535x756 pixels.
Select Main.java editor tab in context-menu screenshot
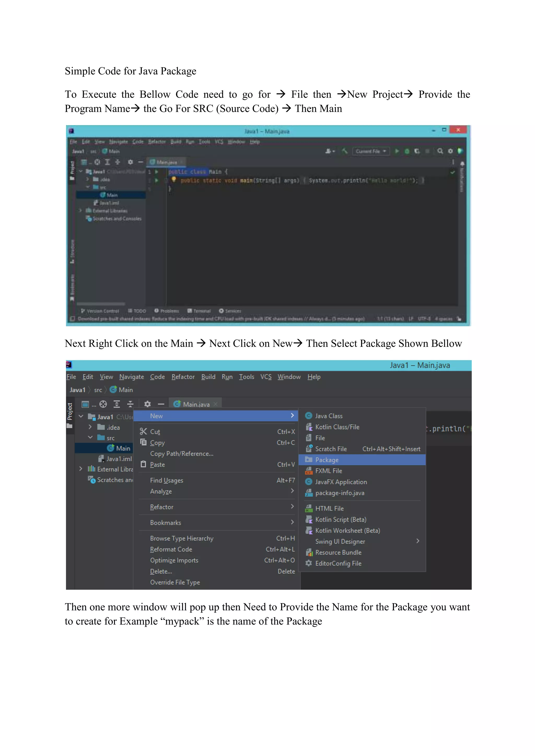tap(195, 404)
